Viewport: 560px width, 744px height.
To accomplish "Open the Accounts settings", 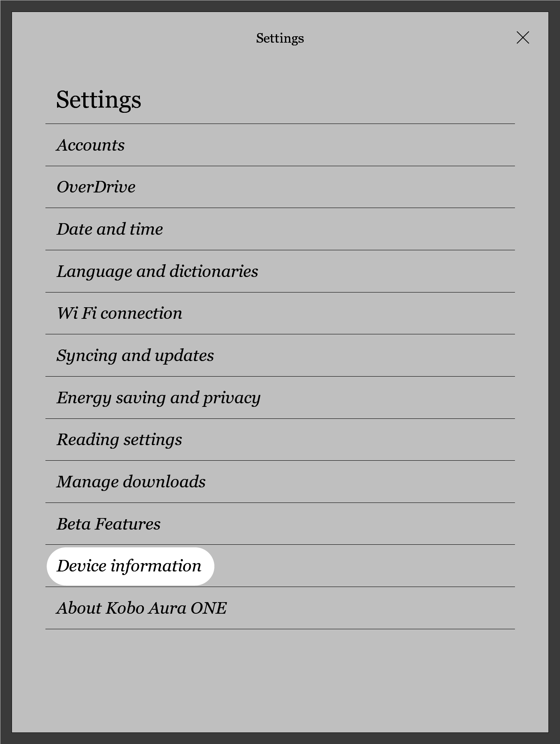I will 90,145.
